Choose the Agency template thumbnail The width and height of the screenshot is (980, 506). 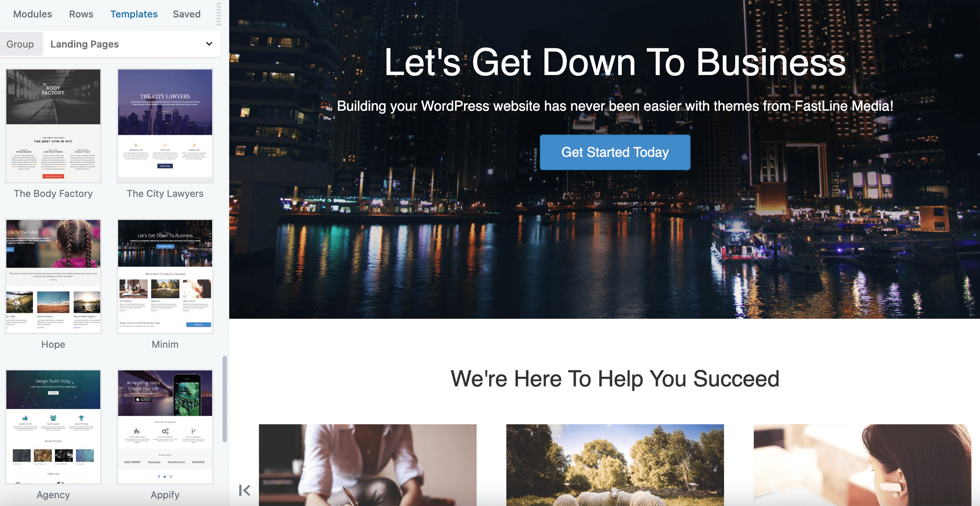53,427
